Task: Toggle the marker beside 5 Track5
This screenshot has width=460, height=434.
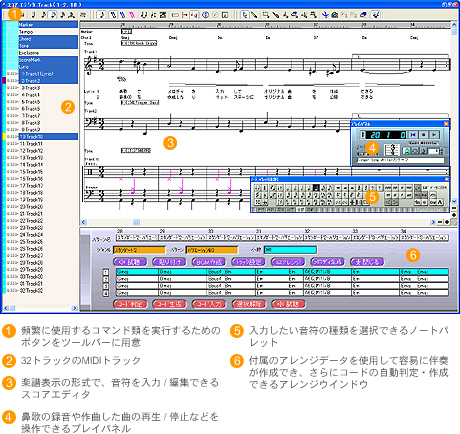Action: (x=12, y=102)
